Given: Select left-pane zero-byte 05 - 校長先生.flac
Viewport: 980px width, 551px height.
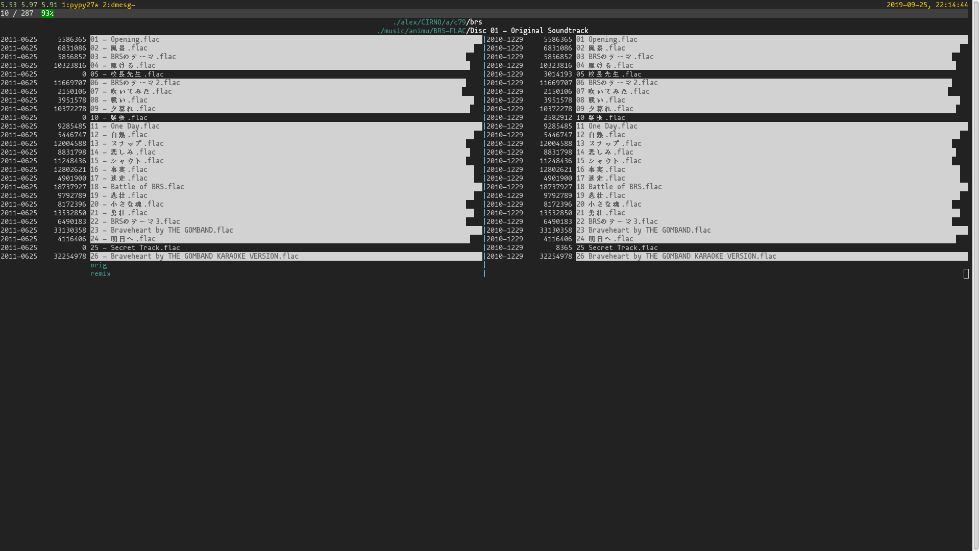Looking at the screenshot, I should [x=127, y=74].
